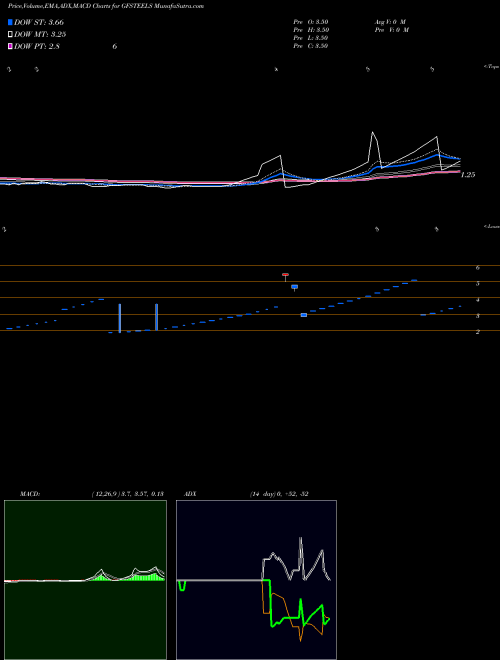The image size is (500, 660).
Task: Select the 'DOW MT: 3.25' legend text
Action: pyautogui.click(x=40, y=35)
